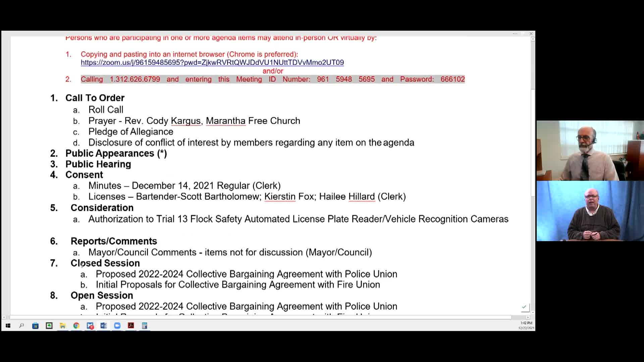Switch to Microsoft Word in taskbar
Screen dimensions: 644x362
[x=104, y=325]
